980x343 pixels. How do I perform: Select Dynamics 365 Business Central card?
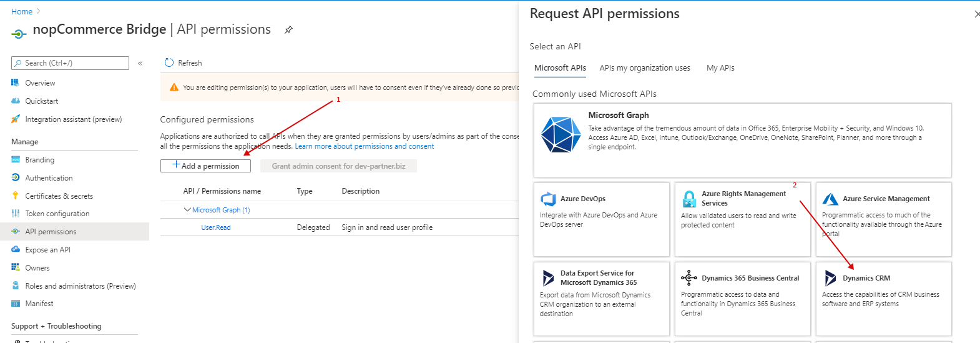click(743, 299)
